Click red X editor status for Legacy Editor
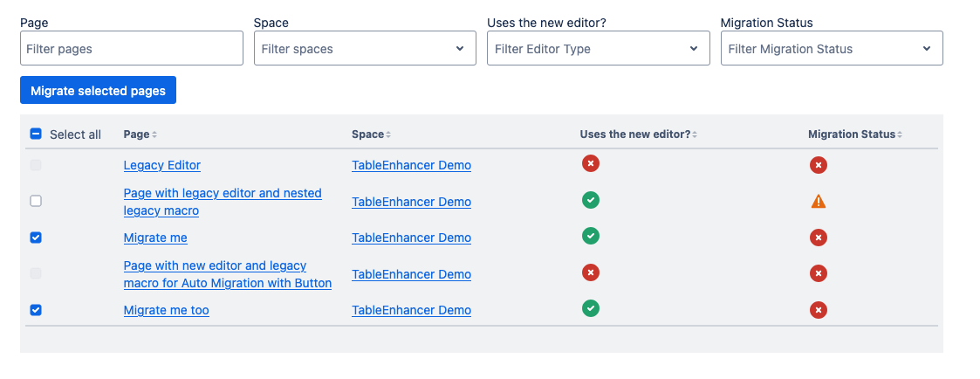Image resolution: width=980 pixels, height=379 pixels. click(x=591, y=163)
